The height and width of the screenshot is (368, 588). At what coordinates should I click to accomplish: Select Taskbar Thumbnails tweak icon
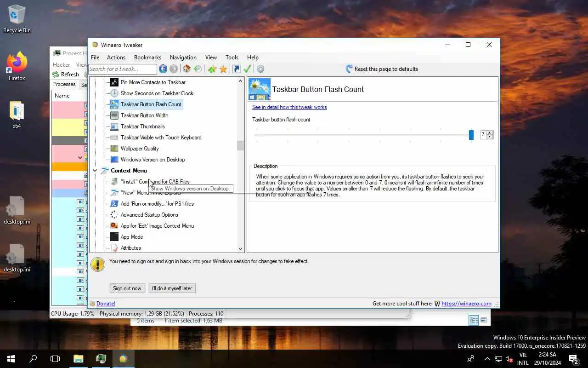(x=114, y=126)
